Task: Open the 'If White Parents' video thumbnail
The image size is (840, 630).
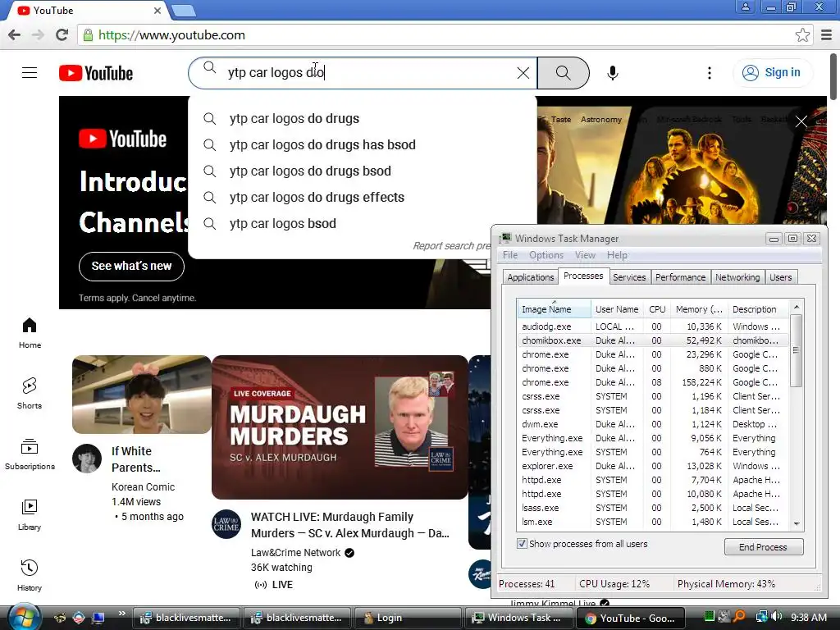Action: (x=141, y=395)
